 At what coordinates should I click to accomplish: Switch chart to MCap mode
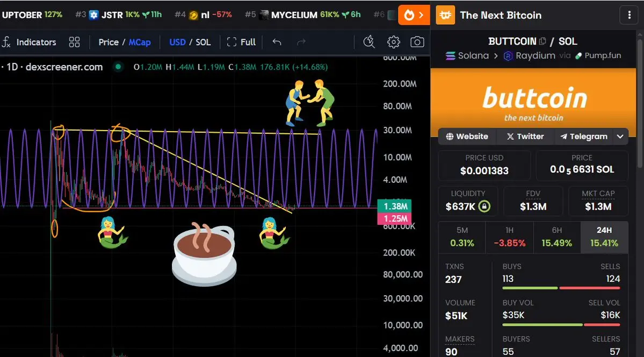point(140,42)
